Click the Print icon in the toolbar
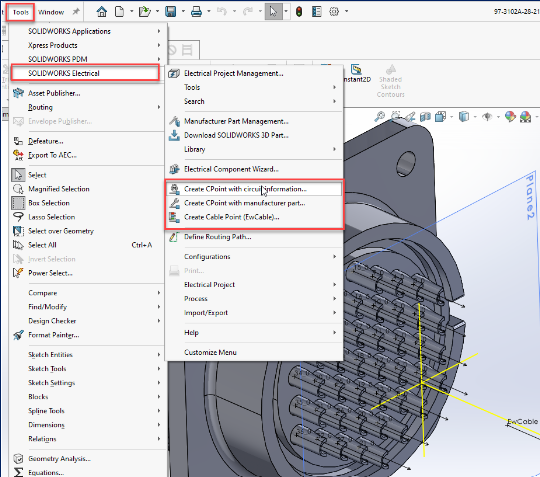Screen dimensions: 540x477 click(196, 12)
